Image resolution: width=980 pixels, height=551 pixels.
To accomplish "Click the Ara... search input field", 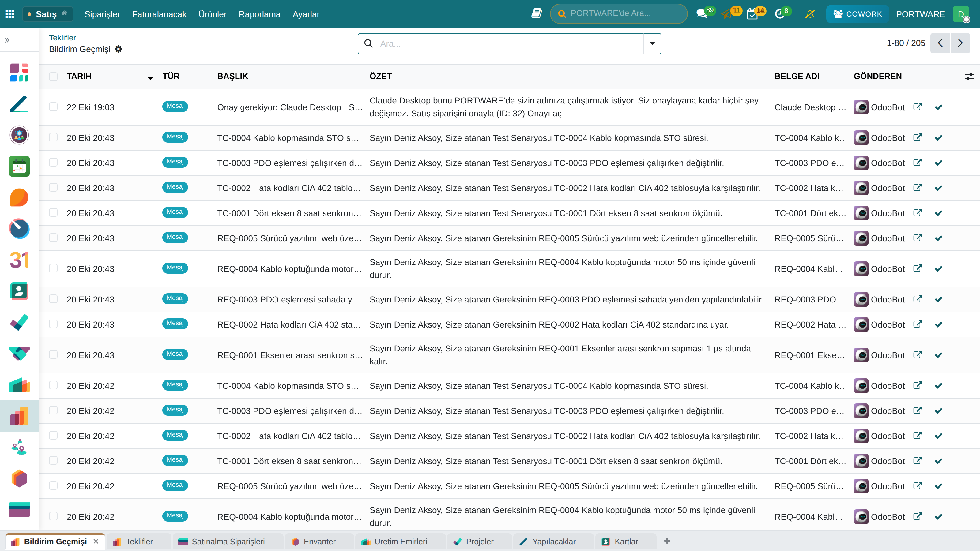I will point(510,44).
